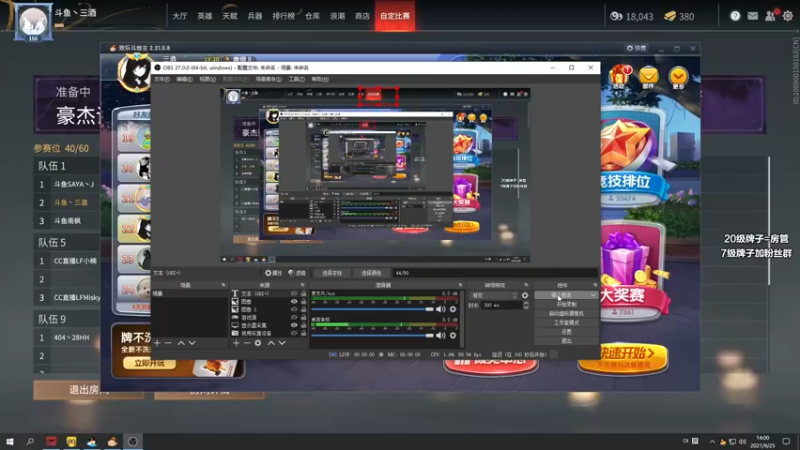Open the game friends icon
Image resolution: width=800 pixels, height=450 pixels.
(770, 16)
